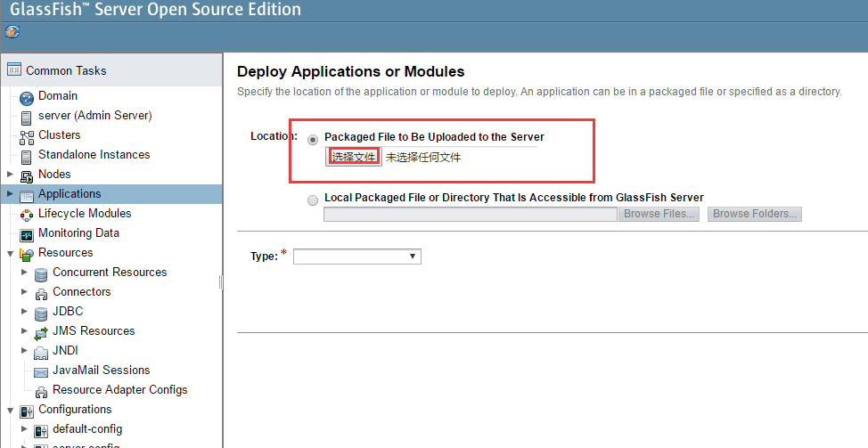Select the Resources tree label

tap(65, 252)
